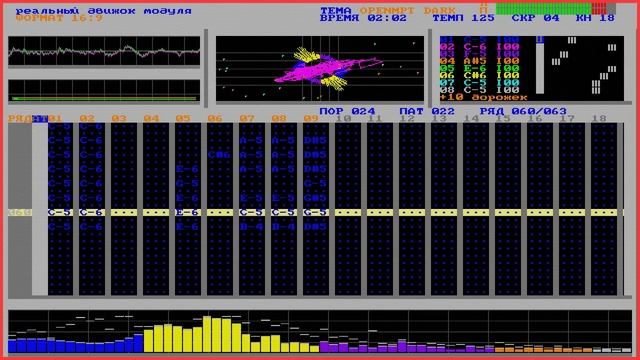640x360 pixels.
Task: Click the waveform oscilloscope display
Action: [104, 51]
